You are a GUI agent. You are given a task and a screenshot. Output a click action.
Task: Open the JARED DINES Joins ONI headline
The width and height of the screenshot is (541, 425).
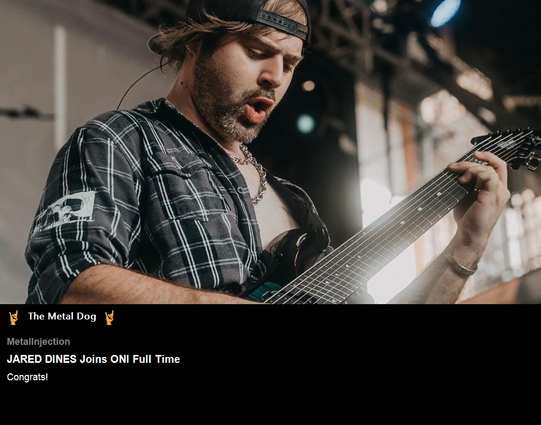click(93, 359)
